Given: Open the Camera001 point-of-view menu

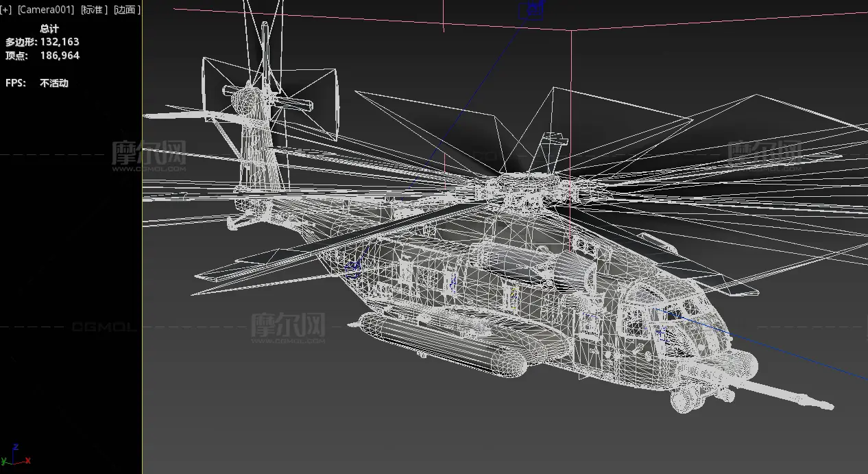Looking at the screenshot, I should click(x=45, y=10).
